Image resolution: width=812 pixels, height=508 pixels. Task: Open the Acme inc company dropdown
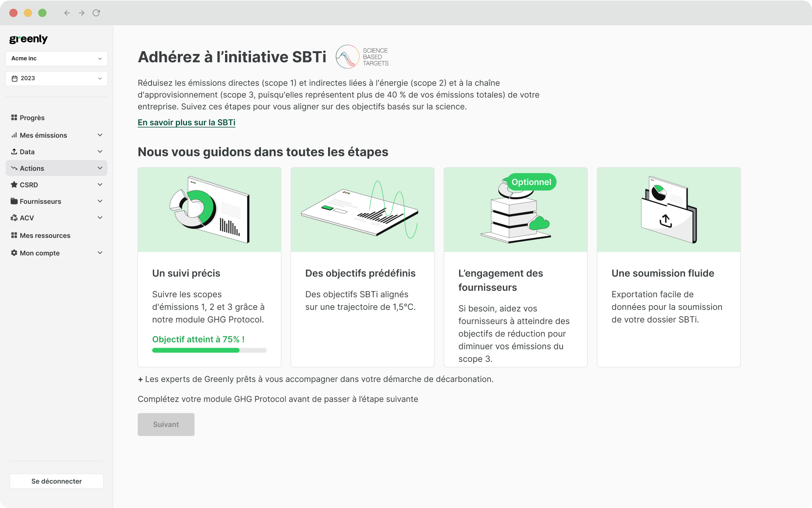point(57,58)
